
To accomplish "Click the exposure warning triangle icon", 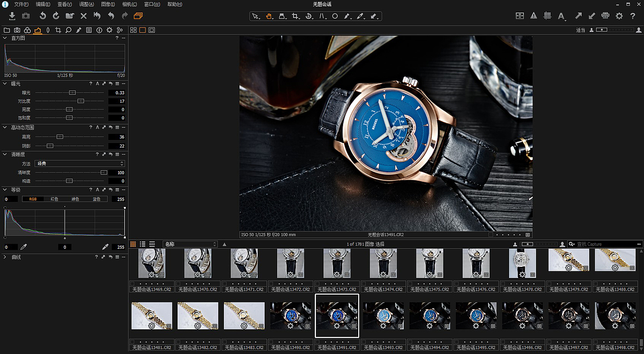I will tap(534, 16).
